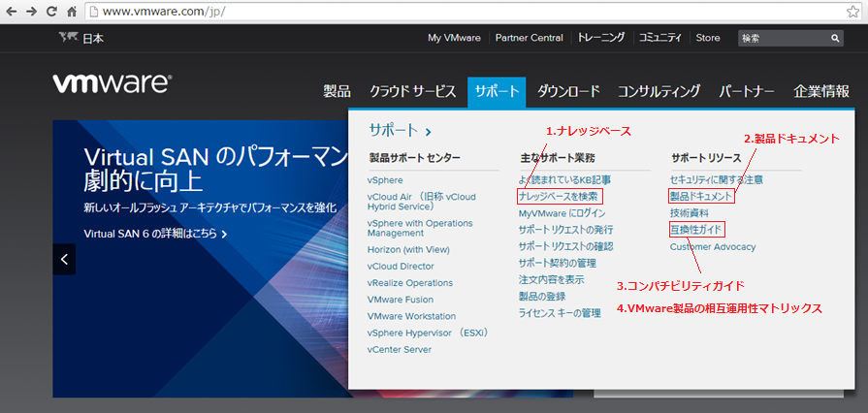Open the サポート menu tab

coord(497,92)
